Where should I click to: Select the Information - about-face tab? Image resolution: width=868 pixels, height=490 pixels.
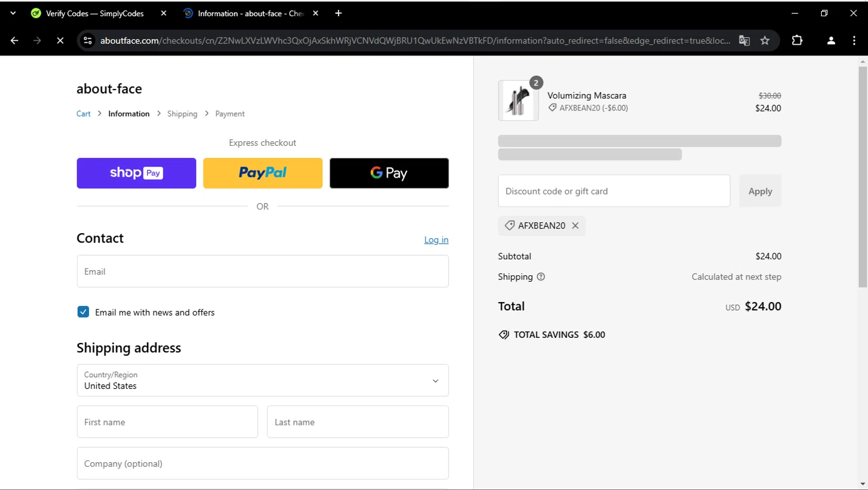[251, 13]
